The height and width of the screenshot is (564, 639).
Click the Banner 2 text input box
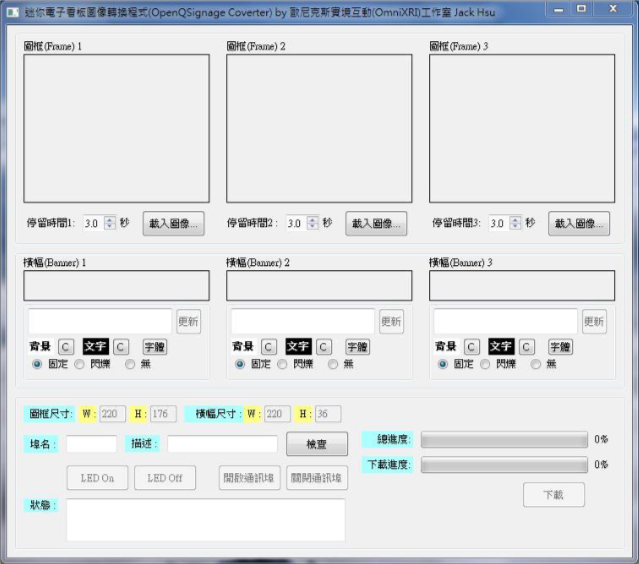click(x=303, y=321)
